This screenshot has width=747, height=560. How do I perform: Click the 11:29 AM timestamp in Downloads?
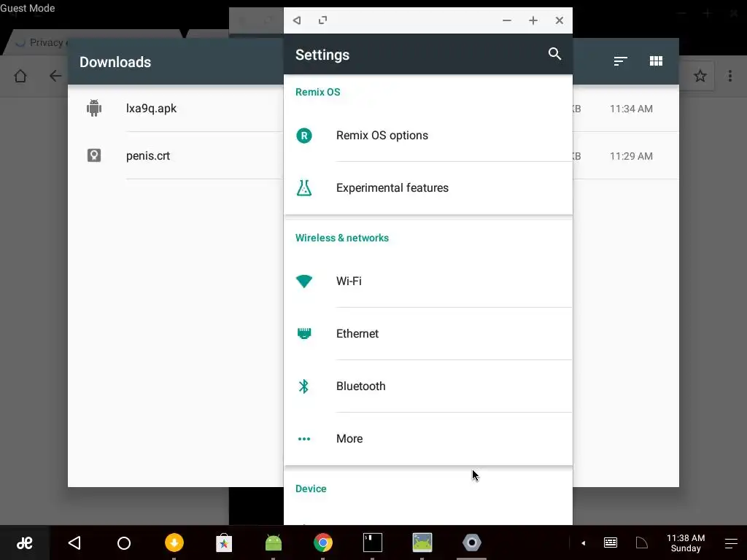[x=631, y=156]
